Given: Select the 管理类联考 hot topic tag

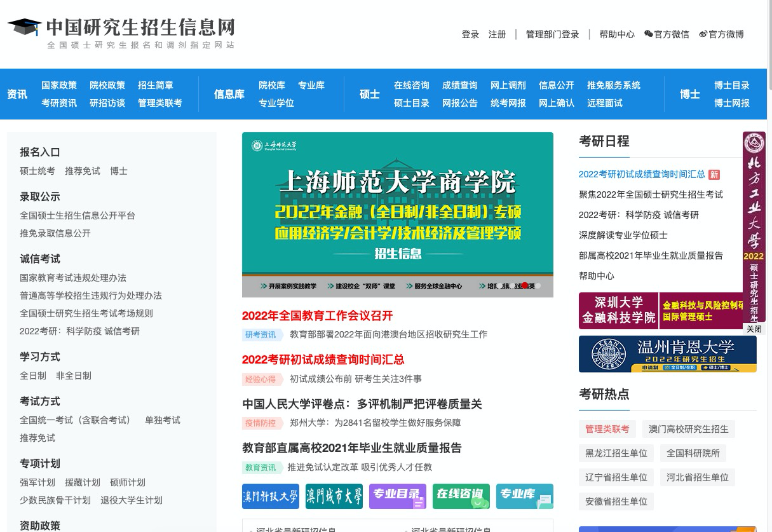Looking at the screenshot, I should click(607, 429).
